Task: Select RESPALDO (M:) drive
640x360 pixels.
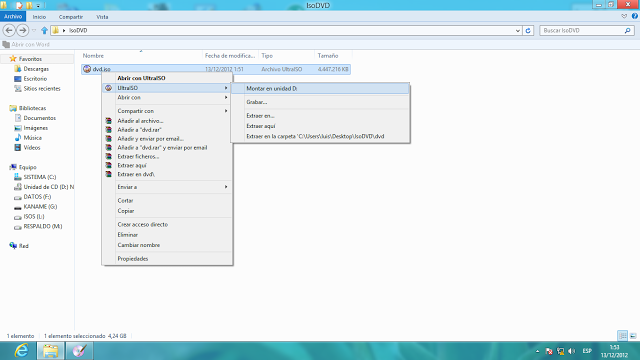Action: tap(42, 226)
